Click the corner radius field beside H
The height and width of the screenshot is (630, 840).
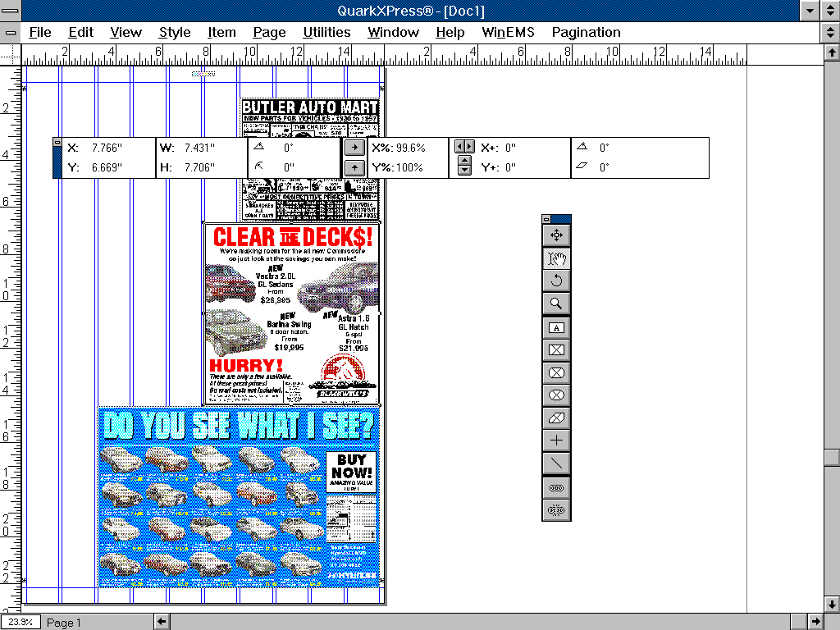[x=289, y=167]
